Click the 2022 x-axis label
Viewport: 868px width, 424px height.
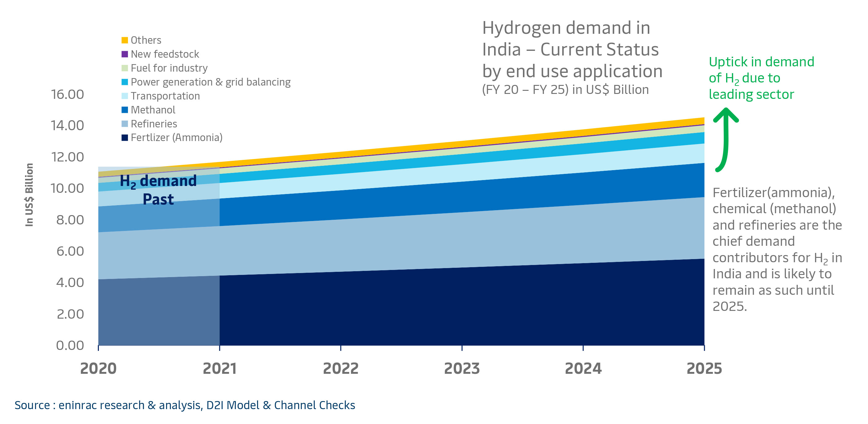(341, 369)
